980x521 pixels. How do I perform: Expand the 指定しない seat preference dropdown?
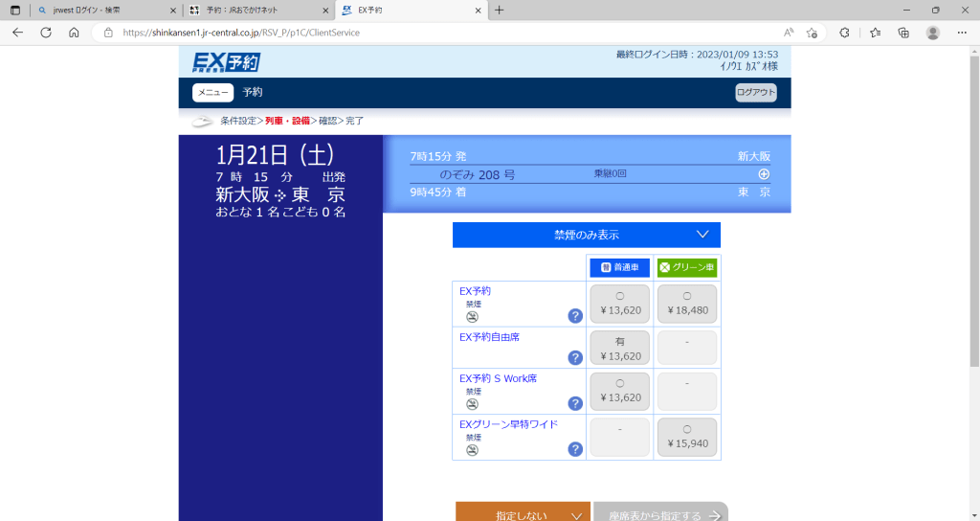click(x=523, y=514)
